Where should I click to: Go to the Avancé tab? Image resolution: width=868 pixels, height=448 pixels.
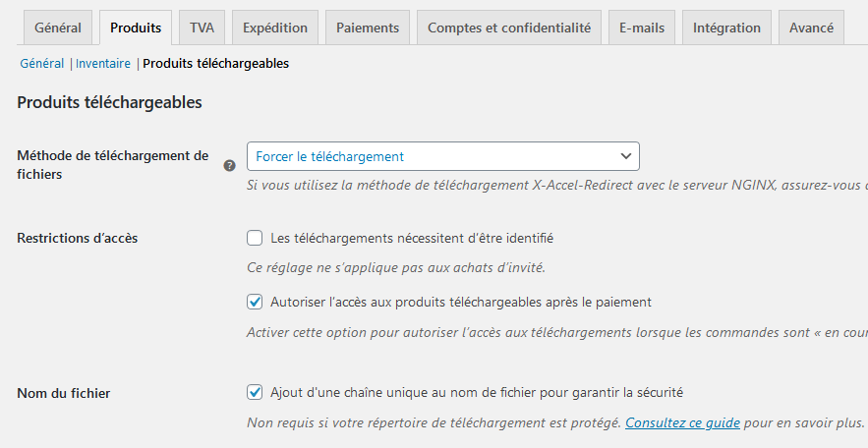coord(811,28)
